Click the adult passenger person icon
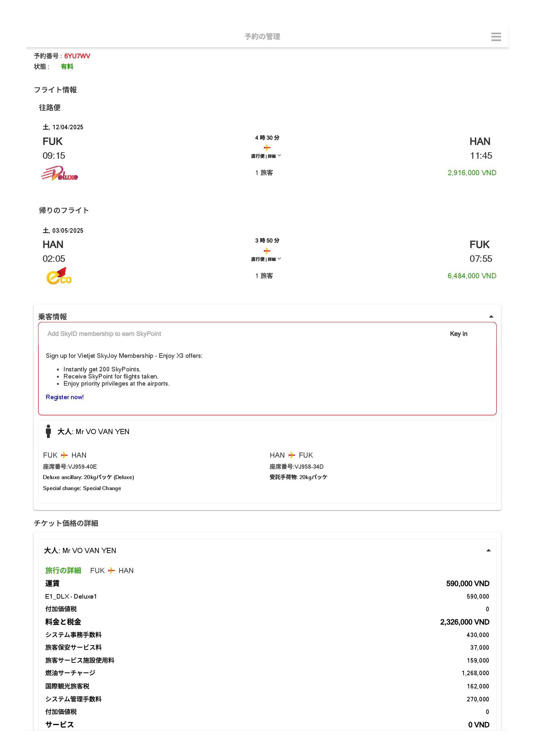The height and width of the screenshot is (756, 534). tap(48, 431)
